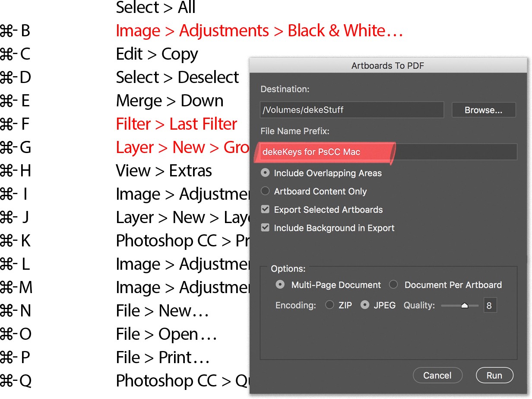Viewport: 532px width, 399px height.
Task: Click the Destination path field
Action: pos(351,110)
